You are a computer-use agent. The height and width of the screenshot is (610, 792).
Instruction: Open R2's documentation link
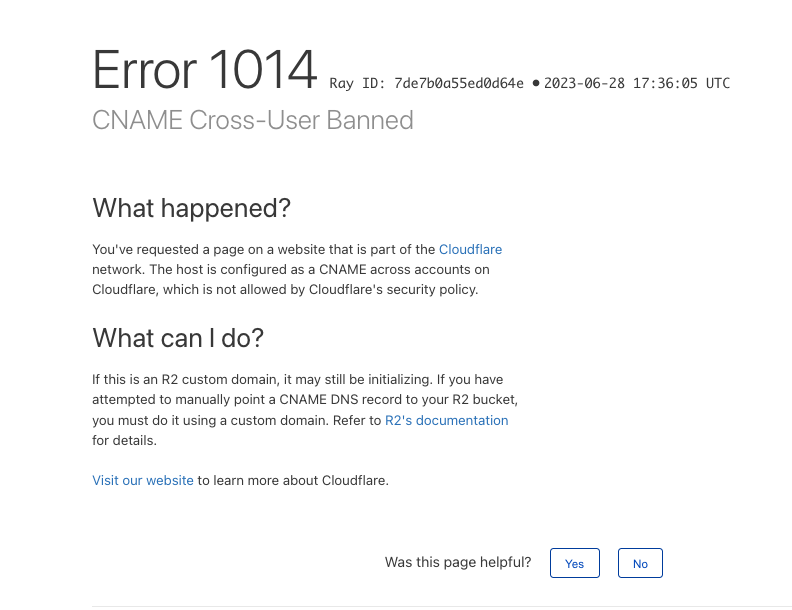[447, 420]
